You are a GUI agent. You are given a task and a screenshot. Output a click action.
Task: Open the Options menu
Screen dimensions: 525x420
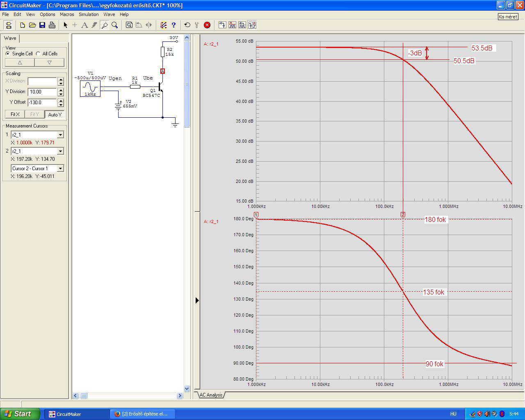[x=48, y=14]
